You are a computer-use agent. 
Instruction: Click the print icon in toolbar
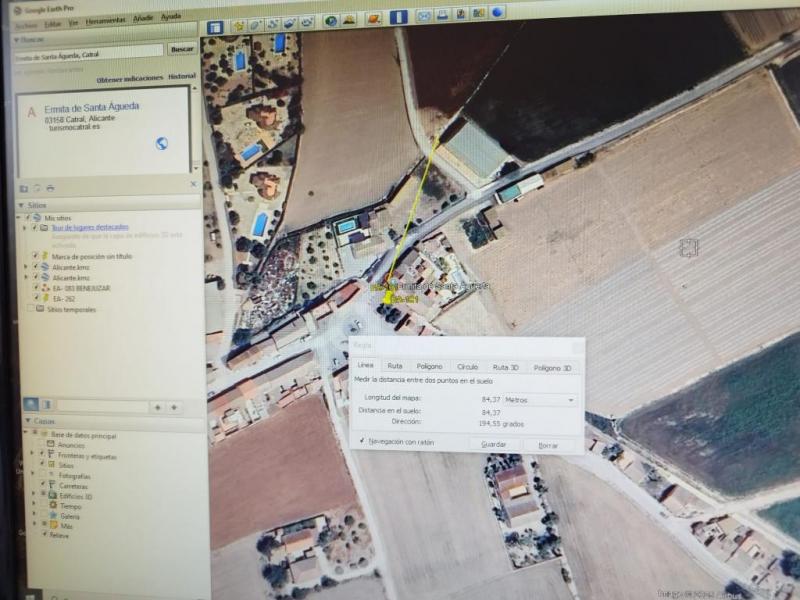pyautogui.click(x=443, y=16)
